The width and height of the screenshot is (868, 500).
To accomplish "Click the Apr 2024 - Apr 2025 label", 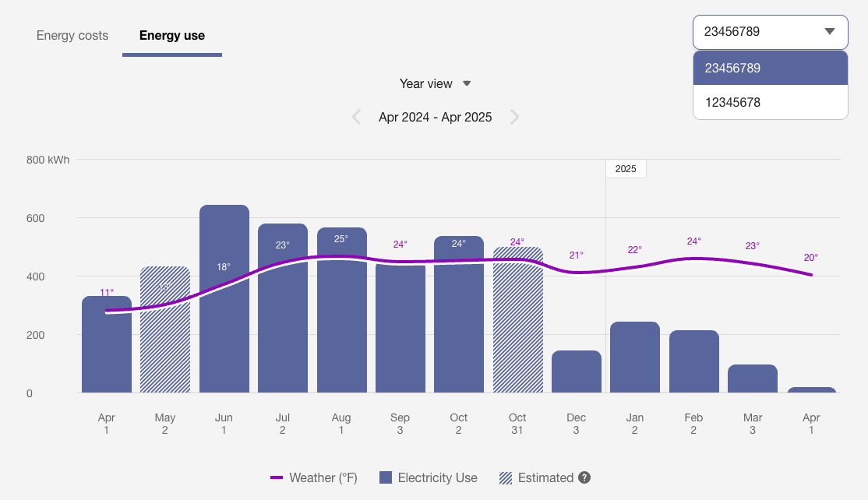I will pos(435,117).
